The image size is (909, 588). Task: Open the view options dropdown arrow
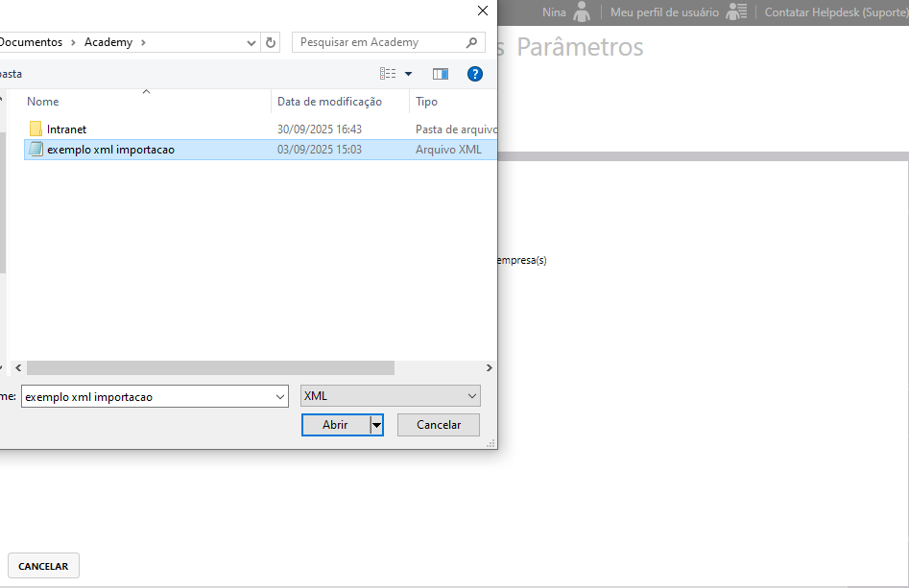click(408, 74)
